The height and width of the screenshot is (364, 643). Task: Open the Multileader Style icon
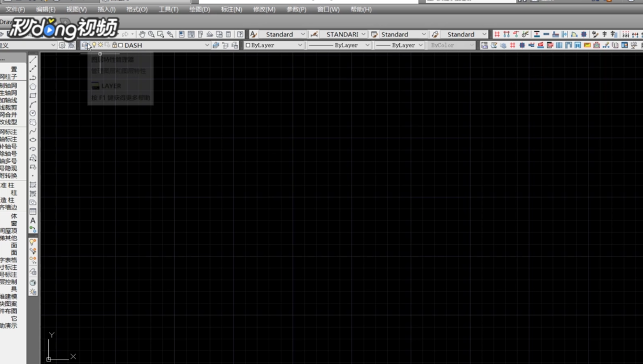435,34
